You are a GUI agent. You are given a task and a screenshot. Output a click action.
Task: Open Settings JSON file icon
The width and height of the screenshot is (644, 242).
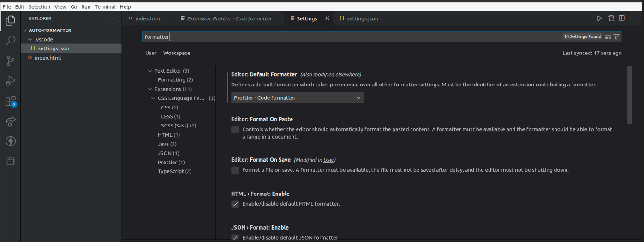[611, 18]
